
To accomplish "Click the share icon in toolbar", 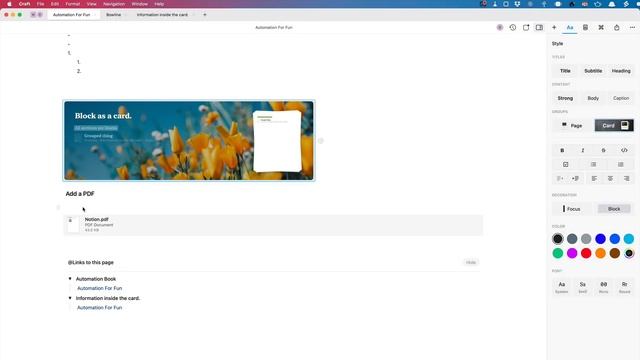I will coord(617,27).
